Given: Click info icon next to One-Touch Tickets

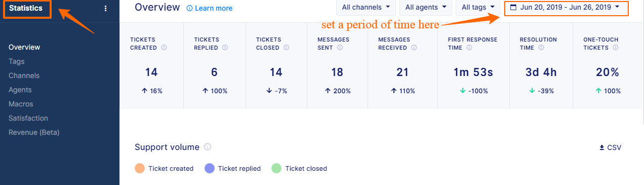Looking at the screenshot, I should click(x=616, y=48).
